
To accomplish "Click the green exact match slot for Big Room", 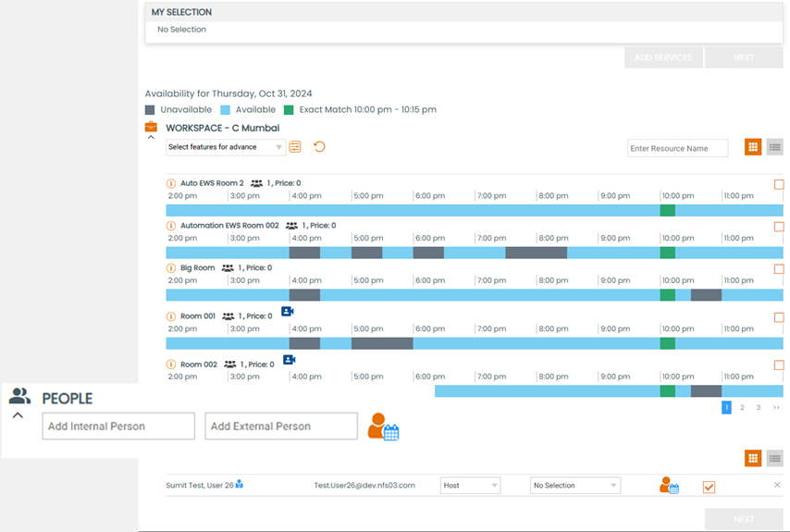I will coord(668,295).
